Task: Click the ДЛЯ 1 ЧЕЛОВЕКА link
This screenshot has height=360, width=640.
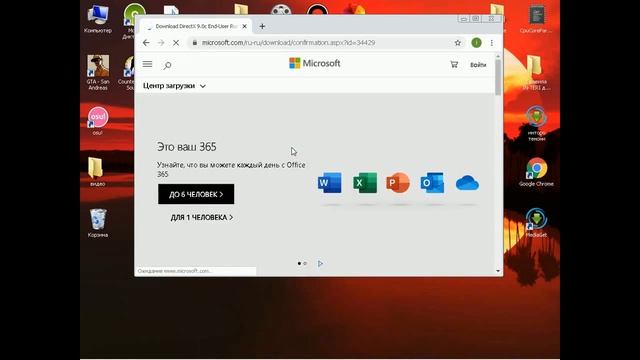Action: pyautogui.click(x=202, y=218)
